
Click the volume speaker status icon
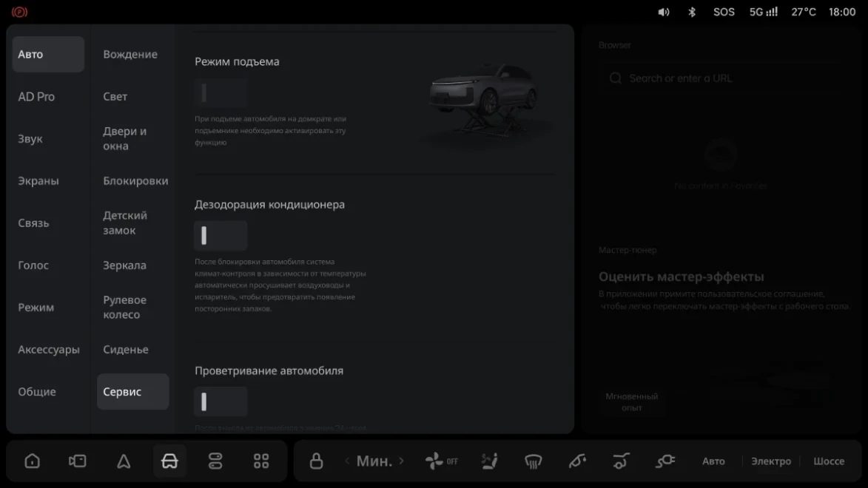point(664,12)
